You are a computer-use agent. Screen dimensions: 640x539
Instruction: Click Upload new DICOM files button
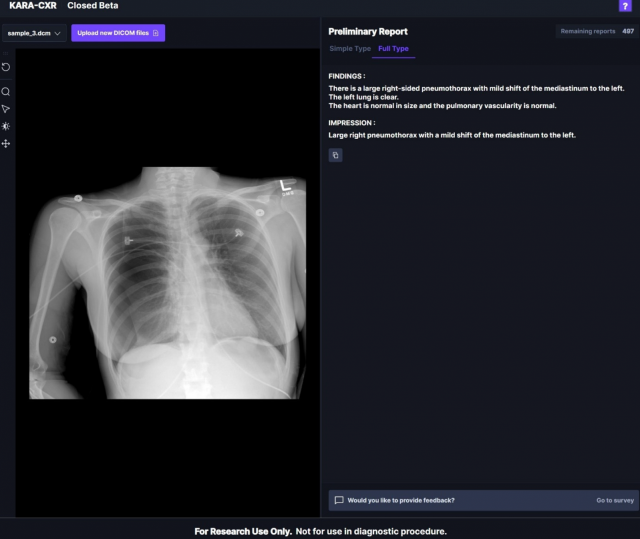point(118,33)
